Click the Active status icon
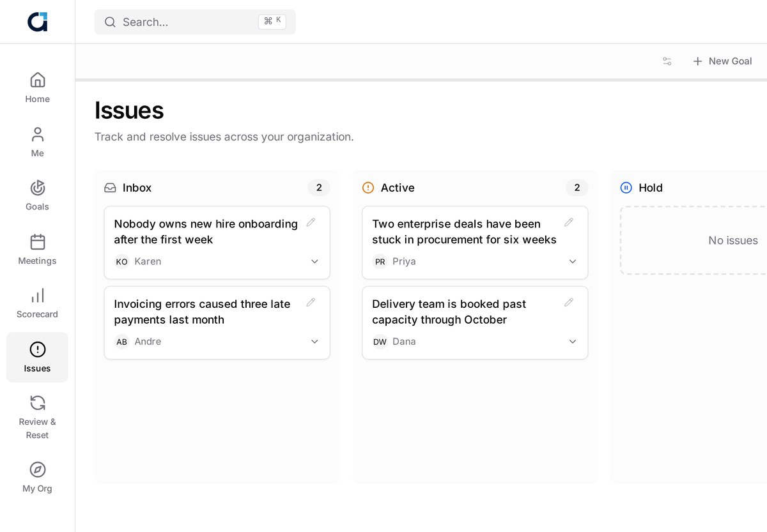The width and height of the screenshot is (767, 532). 368,188
